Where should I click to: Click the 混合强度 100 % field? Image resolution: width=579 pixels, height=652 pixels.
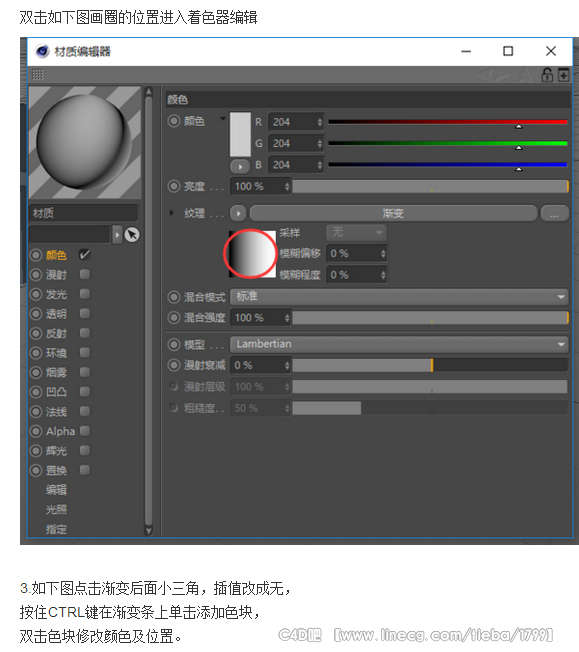point(260,318)
